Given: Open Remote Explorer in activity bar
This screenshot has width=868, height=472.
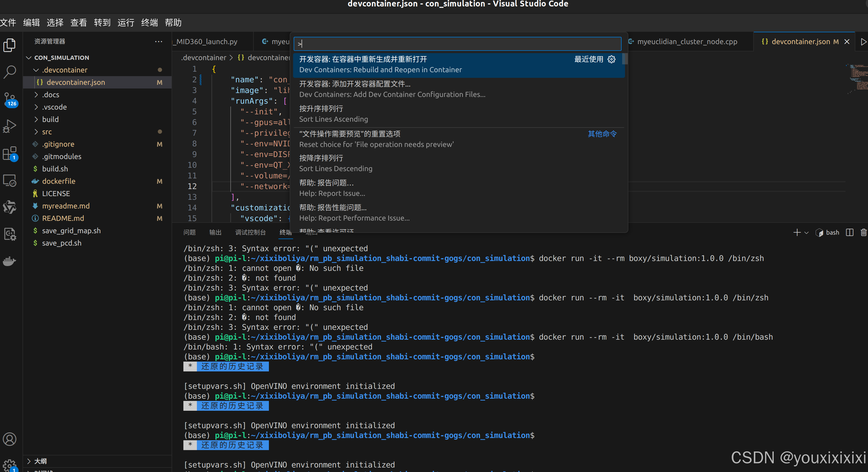Looking at the screenshot, I should pyautogui.click(x=10, y=181).
